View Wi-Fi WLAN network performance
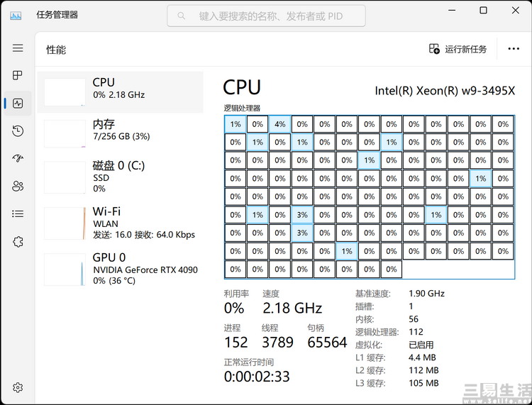Screen dimensions: 532x405 119,223
